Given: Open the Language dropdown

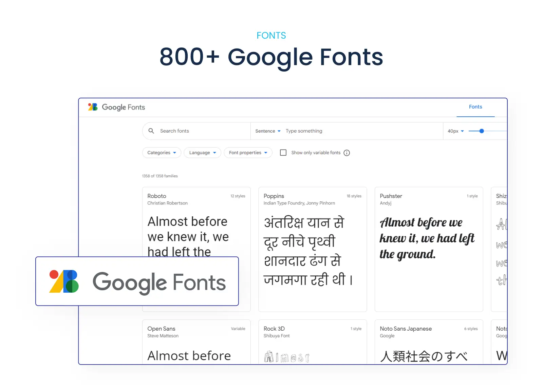Looking at the screenshot, I should tap(202, 153).
